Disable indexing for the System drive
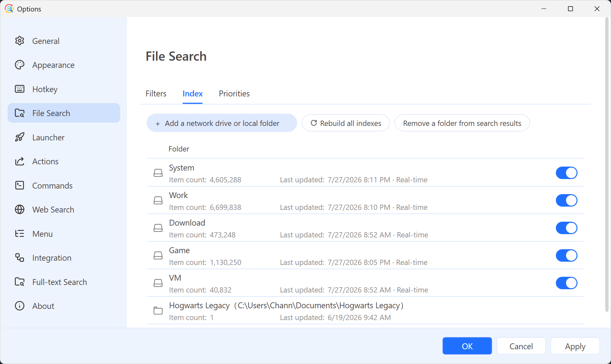Screen dimensions: 611x364 coord(566,173)
